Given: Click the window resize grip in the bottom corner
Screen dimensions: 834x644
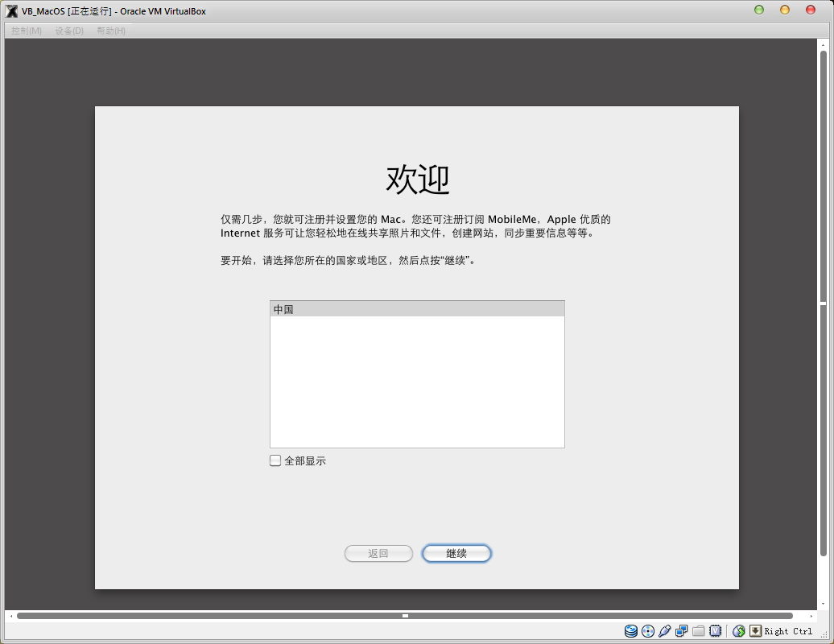Looking at the screenshot, I should click(824, 634).
